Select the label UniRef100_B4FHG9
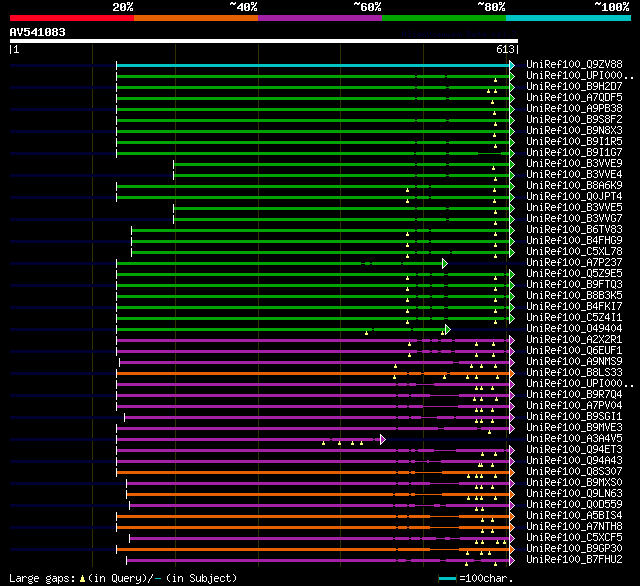Screen dimensions: 640x586 point(574,241)
